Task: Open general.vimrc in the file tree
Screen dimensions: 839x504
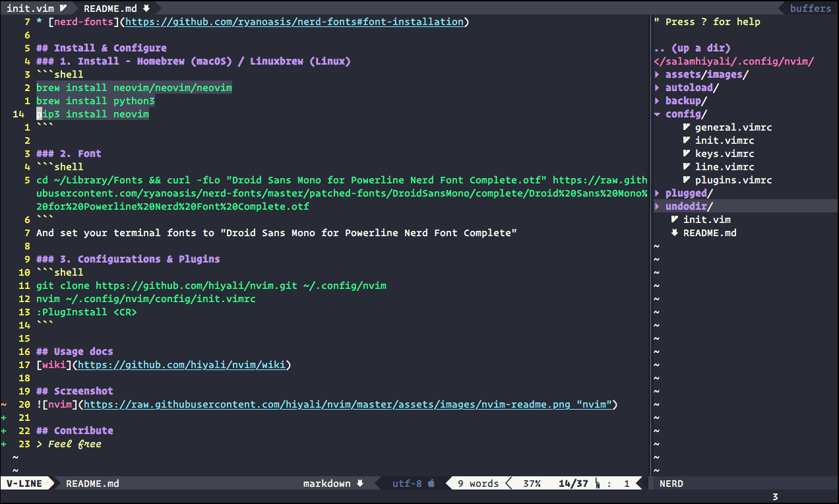Action: click(733, 127)
